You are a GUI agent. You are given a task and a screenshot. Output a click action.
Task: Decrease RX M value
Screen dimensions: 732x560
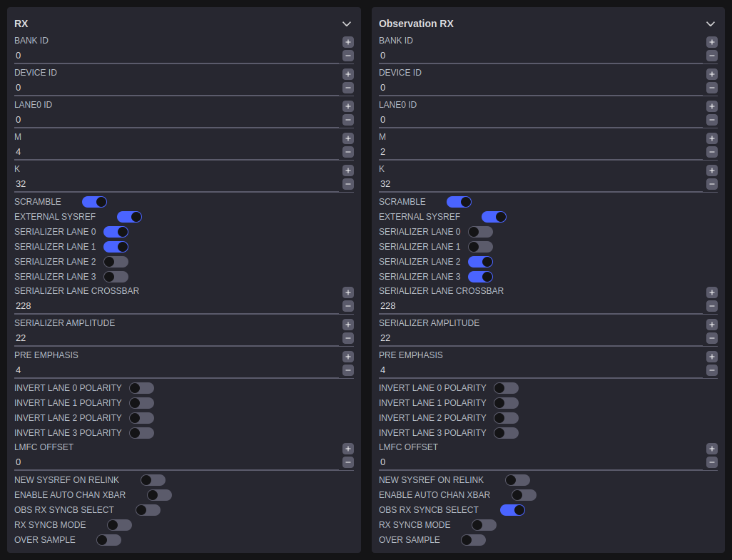pos(347,152)
